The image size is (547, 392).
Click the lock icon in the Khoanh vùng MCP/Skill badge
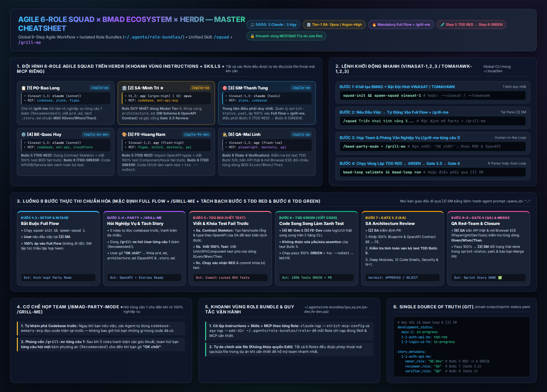[x=253, y=36]
